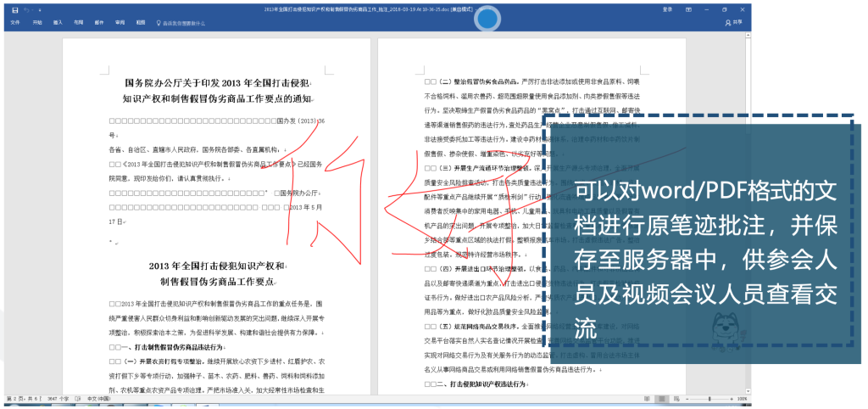This screenshot has height=409, width=868.
Task: Open the 文件 (File) menu
Action: pyautogui.click(x=15, y=23)
